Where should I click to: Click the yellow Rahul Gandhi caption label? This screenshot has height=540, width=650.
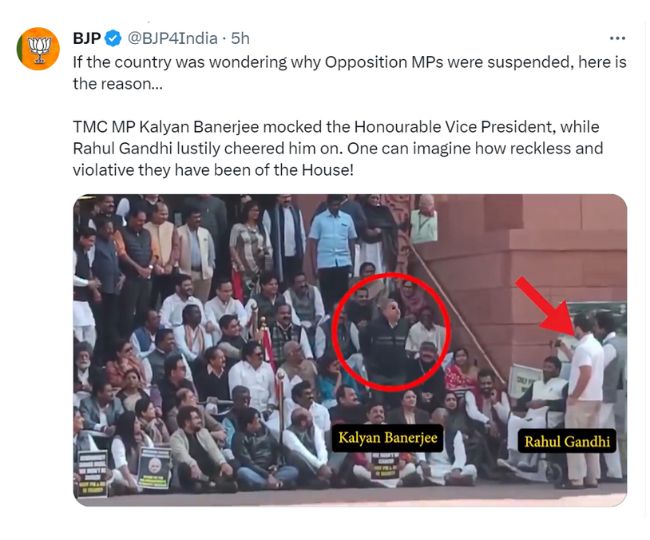pyautogui.click(x=567, y=441)
